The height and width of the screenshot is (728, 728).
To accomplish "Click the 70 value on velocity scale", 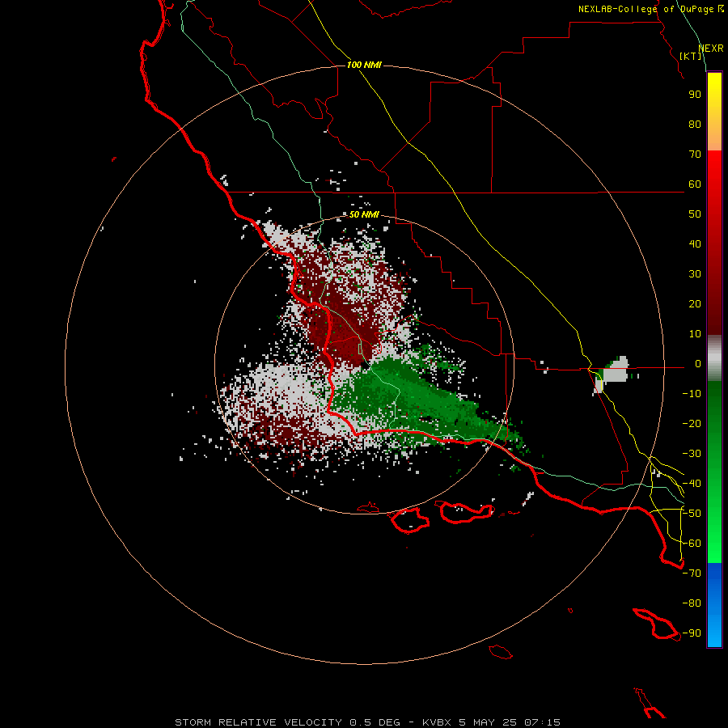I will point(695,154).
